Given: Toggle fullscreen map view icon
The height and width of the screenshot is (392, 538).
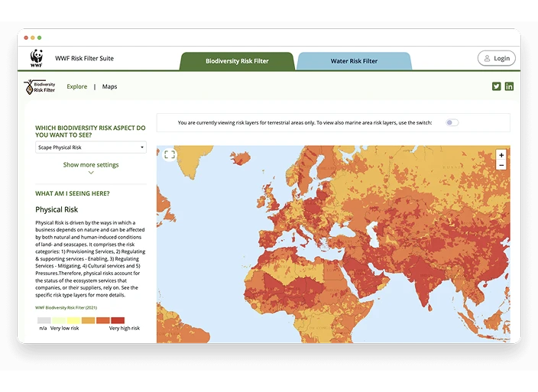Looking at the screenshot, I should pyautogui.click(x=170, y=154).
